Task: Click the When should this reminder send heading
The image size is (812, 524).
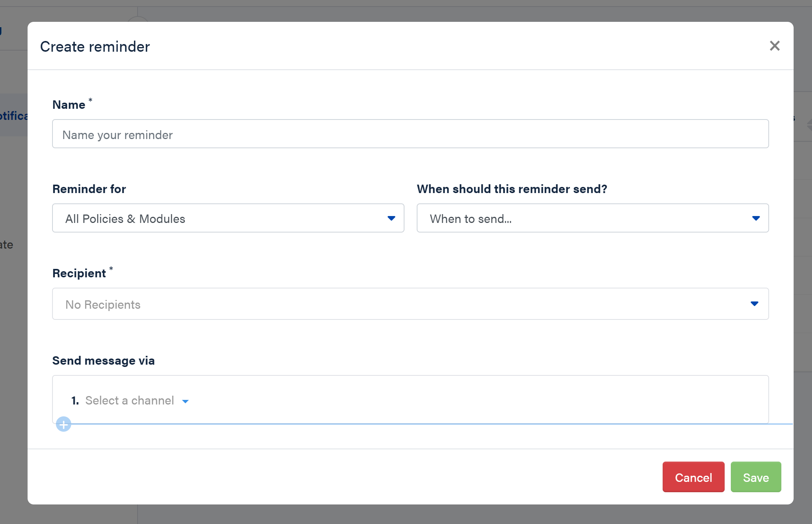Action: 511,188
